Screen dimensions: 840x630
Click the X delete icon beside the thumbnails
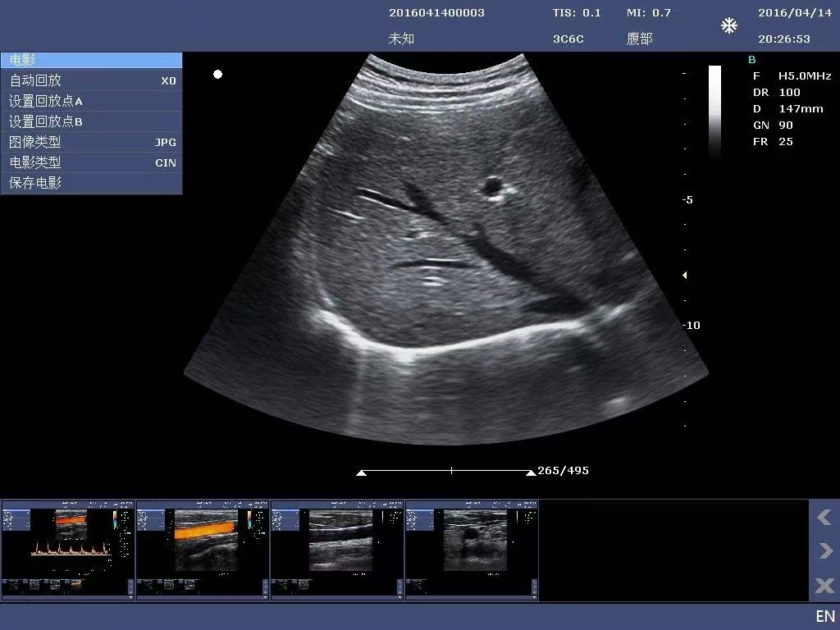click(x=824, y=586)
